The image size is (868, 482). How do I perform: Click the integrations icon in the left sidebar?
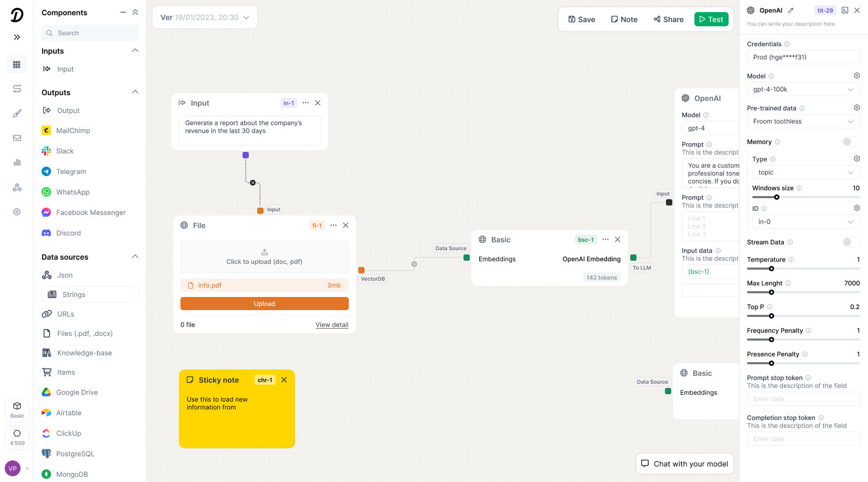tap(17, 187)
